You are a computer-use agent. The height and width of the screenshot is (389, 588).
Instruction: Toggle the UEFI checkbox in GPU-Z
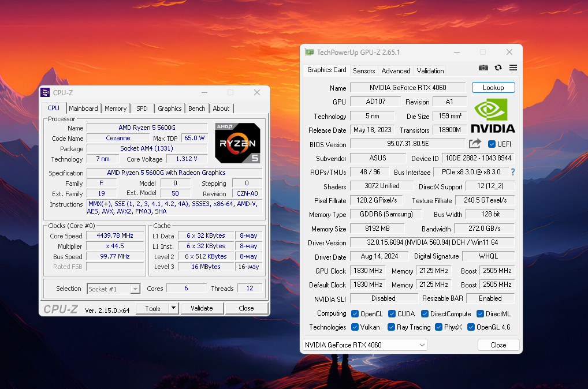492,144
